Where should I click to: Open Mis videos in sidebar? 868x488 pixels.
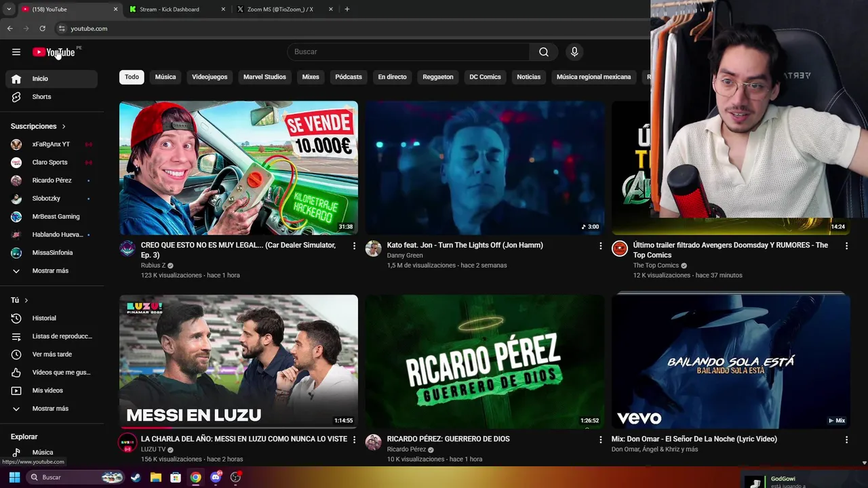coord(52,390)
